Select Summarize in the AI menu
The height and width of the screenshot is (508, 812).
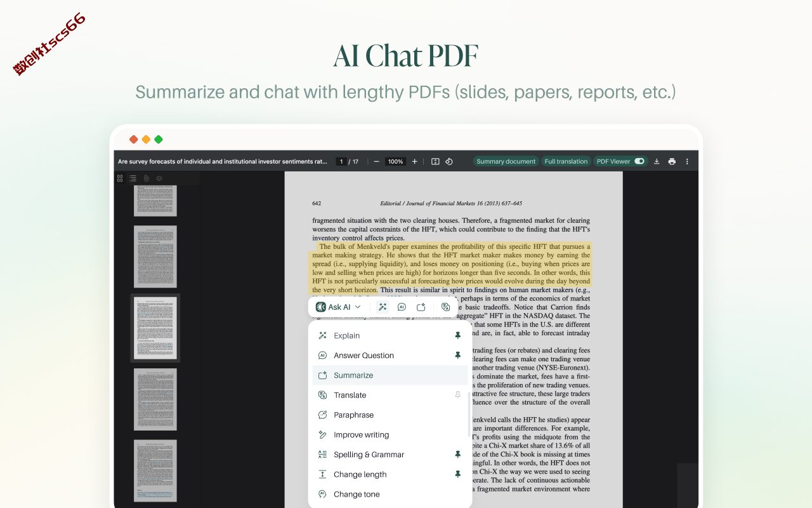pyautogui.click(x=390, y=375)
